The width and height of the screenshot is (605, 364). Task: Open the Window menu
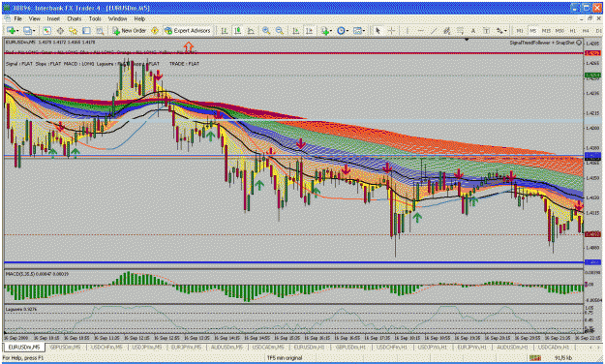coord(117,18)
